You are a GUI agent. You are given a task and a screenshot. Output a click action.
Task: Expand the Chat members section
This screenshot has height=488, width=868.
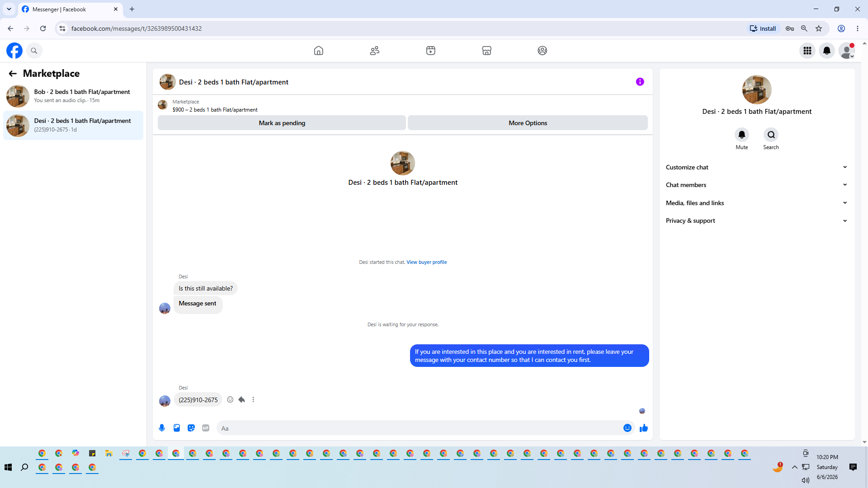click(757, 185)
